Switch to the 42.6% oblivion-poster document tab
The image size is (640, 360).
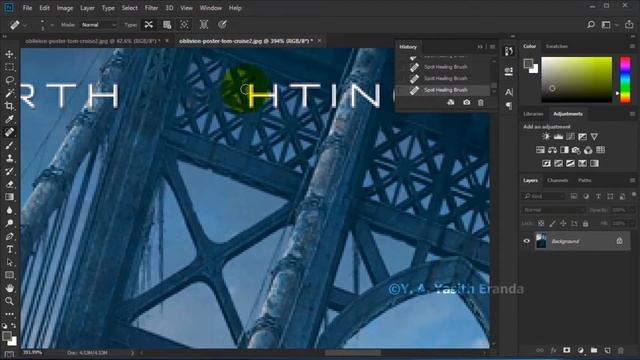(92, 41)
